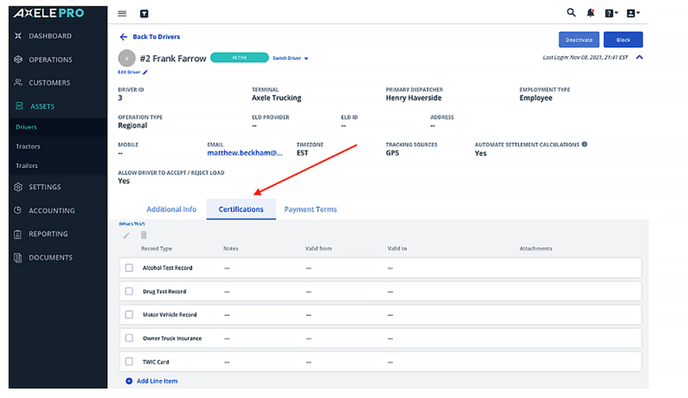This screenshot has width=688, height=398.
Task: Click the Dashboard sidebar icon
Action: pos(18,36)
